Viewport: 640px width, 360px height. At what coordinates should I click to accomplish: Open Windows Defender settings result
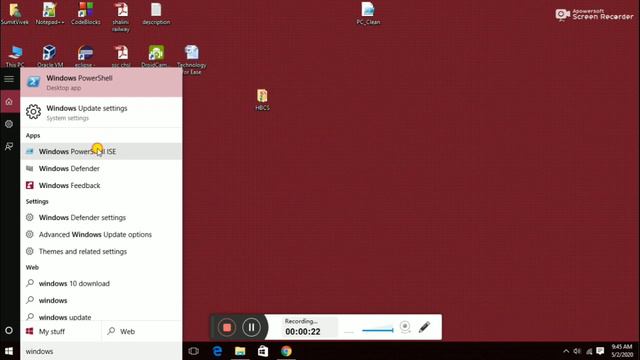coord(101,218)
